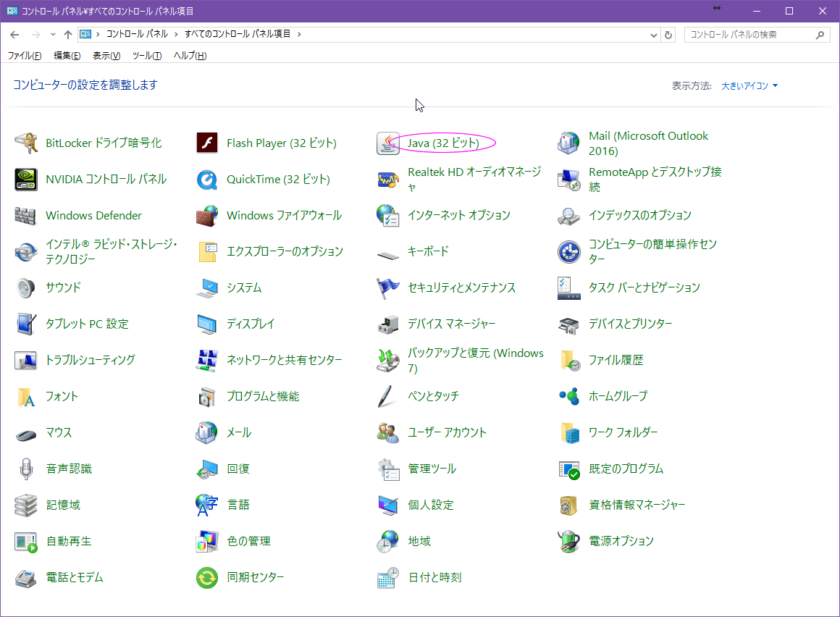Click the サウンド speaker icon
840x617 pixels.
click(x=26, y=288)
